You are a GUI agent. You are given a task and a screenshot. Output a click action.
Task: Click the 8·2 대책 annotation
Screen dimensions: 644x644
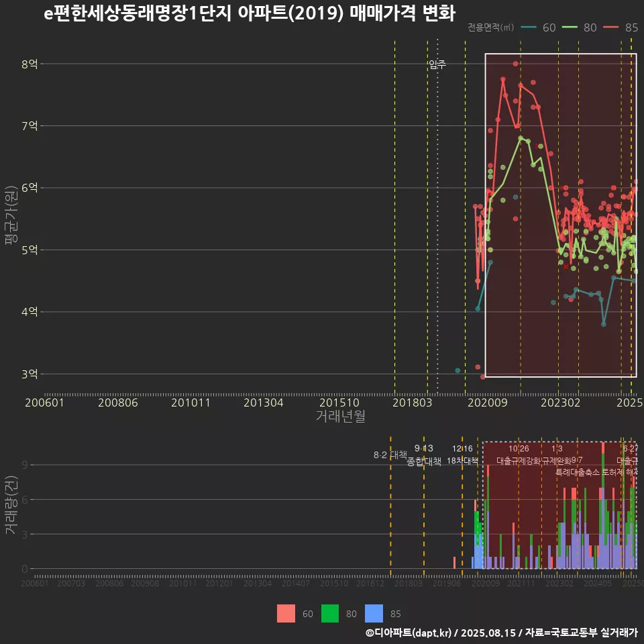point(390,455)
